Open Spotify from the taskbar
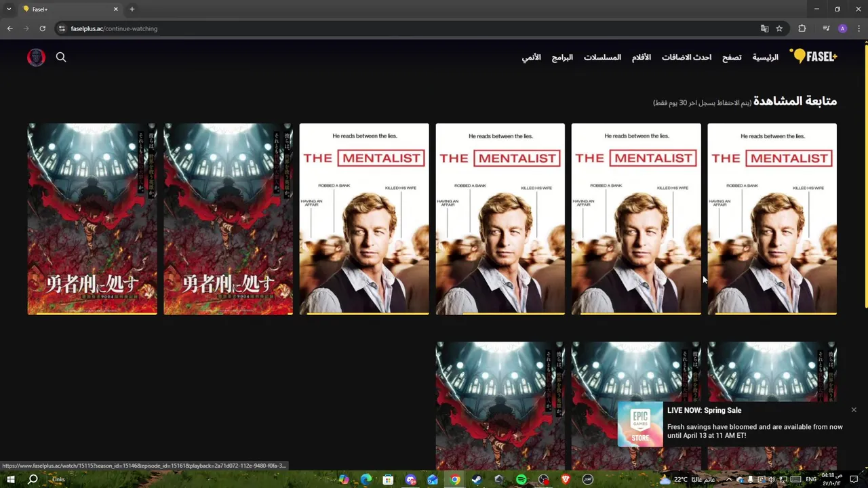Image resolution: width=868 pixels, height=488 pixels. tap(521, 480)
